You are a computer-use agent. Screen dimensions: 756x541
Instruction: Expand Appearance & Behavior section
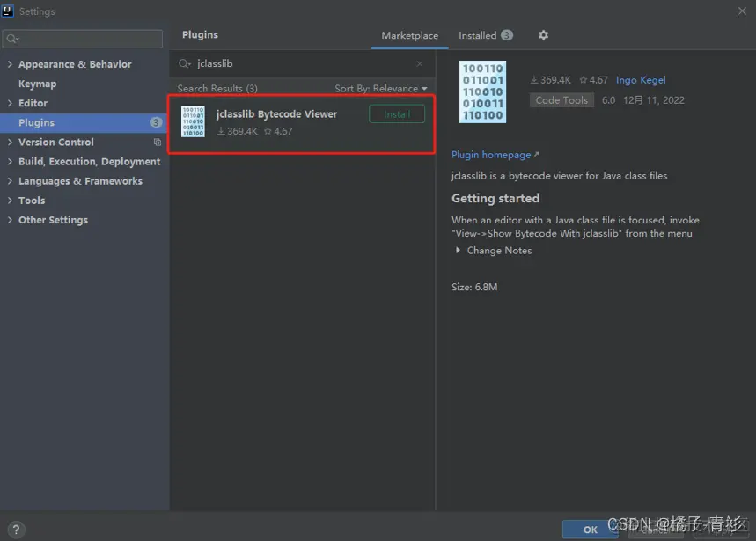tap(10, 64)
